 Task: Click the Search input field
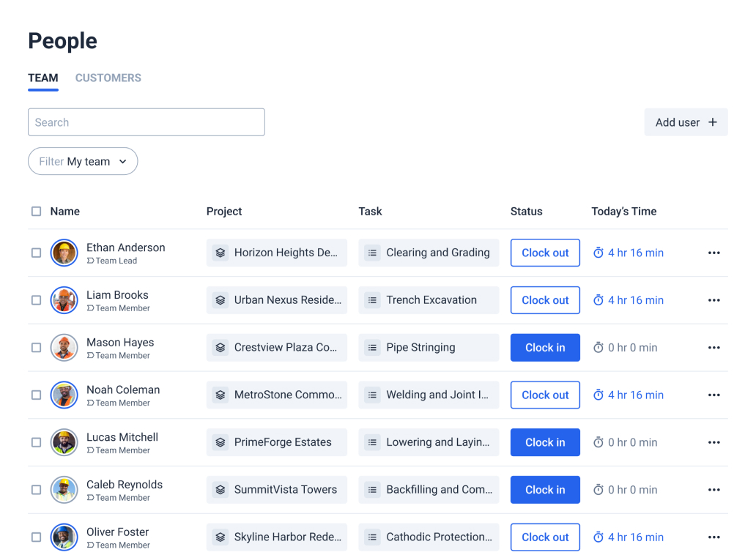147,122
